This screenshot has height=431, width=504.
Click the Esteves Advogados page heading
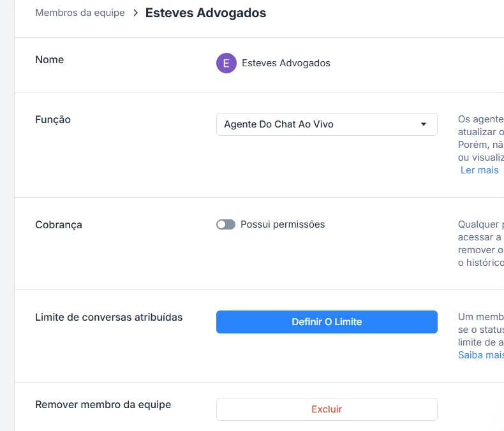click(205, 13)
